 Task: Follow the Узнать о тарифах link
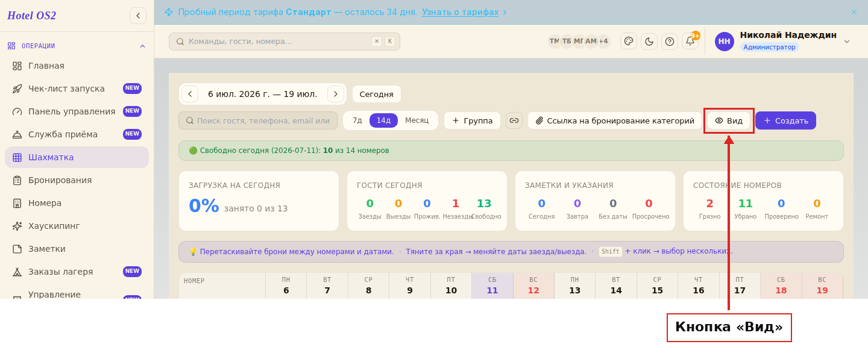pyautogui.click(x=460, y=12)
